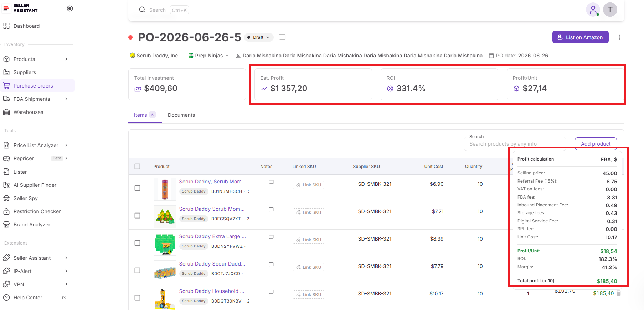Check the Scrub Daddy, Scrub Mom row checkbox
The image size is (644, 310).
138,188
